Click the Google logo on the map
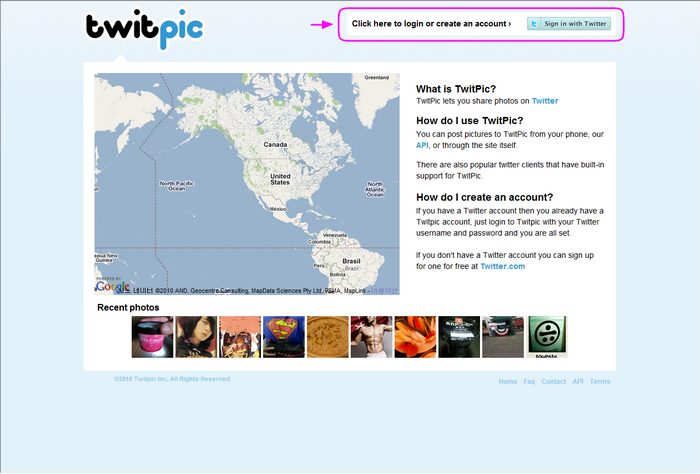This screenshot has width=700, height=474. (x=112, y=286)
